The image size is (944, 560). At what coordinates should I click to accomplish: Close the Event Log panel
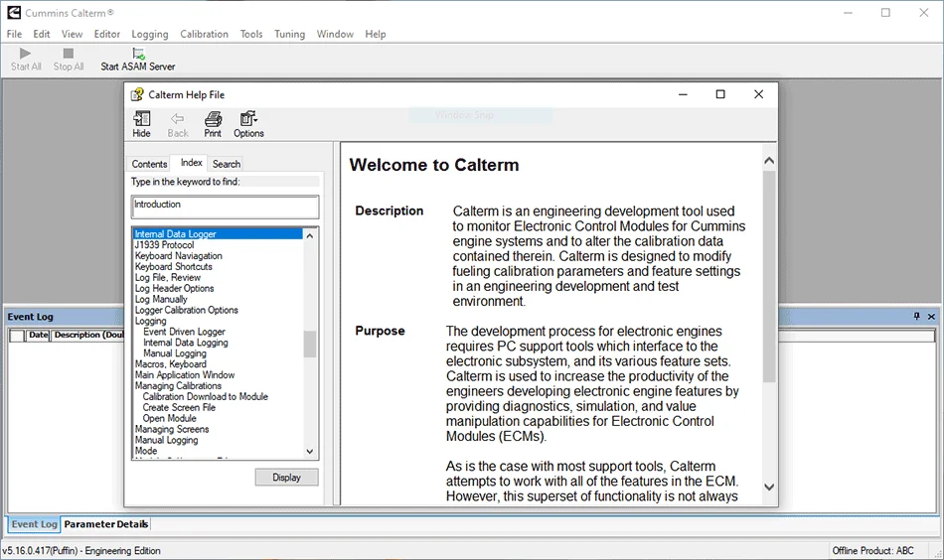[931, 317]
